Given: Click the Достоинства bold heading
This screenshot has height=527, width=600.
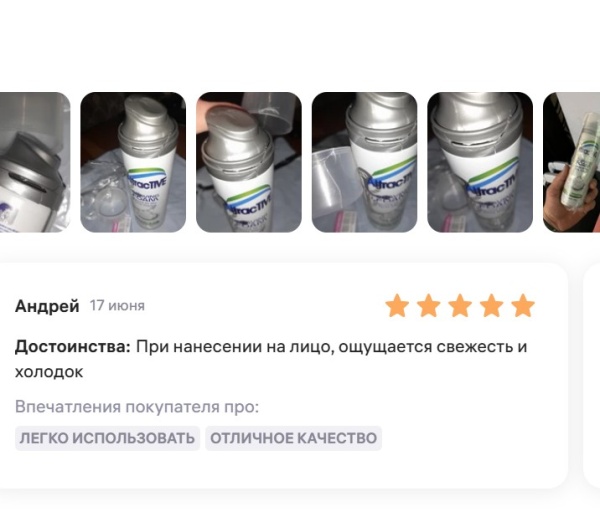Looking at the screenshot, I should tap(73, 347).
